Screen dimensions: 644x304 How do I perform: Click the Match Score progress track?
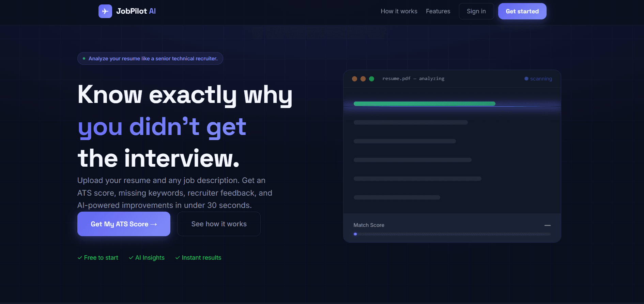coord(452,234)
